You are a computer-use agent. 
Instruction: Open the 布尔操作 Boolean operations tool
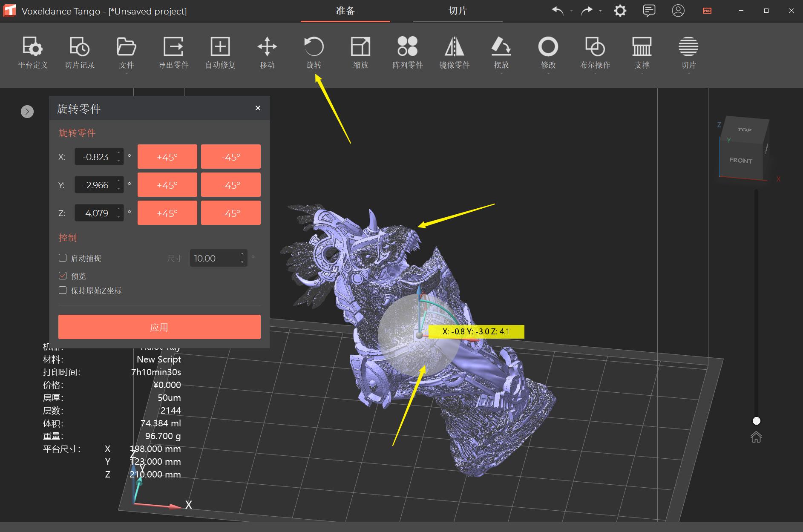click(x=595, y=52)
